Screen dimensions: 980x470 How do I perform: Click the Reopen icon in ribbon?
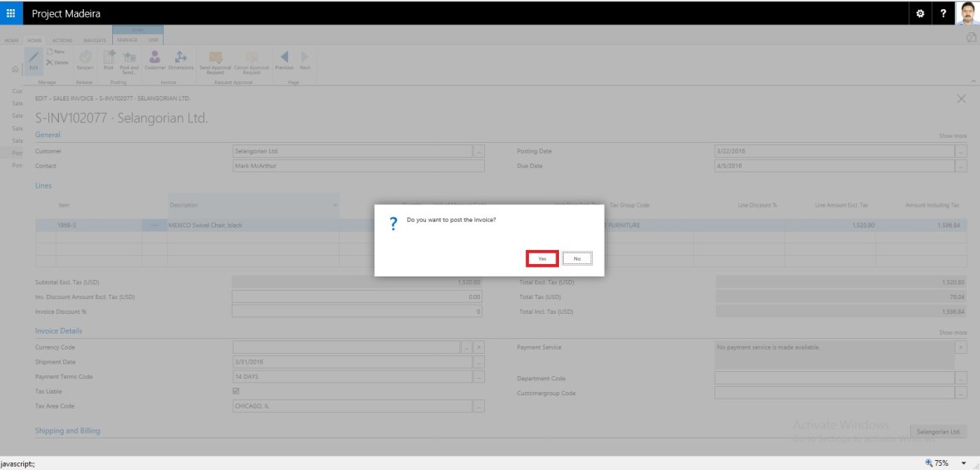pyautogui.click(x=85, y=58)
